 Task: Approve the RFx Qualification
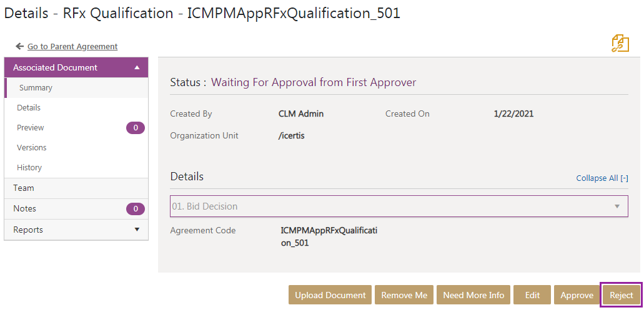click(x=577, y=295)
